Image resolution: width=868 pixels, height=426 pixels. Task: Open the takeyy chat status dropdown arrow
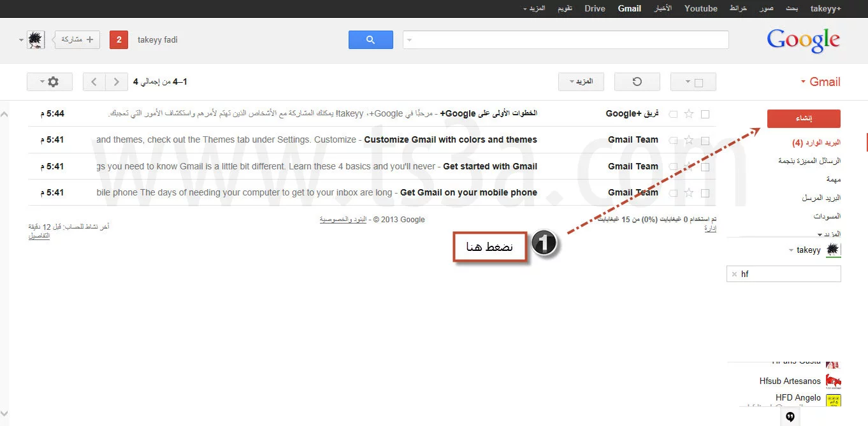pos(792,250)
